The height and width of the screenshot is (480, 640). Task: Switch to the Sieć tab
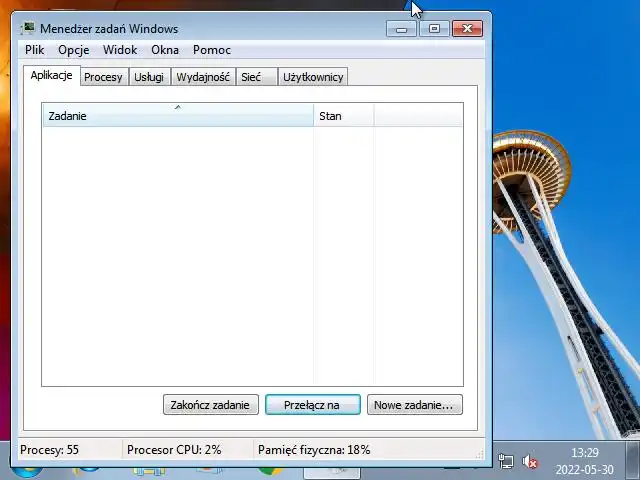point(256,77)
